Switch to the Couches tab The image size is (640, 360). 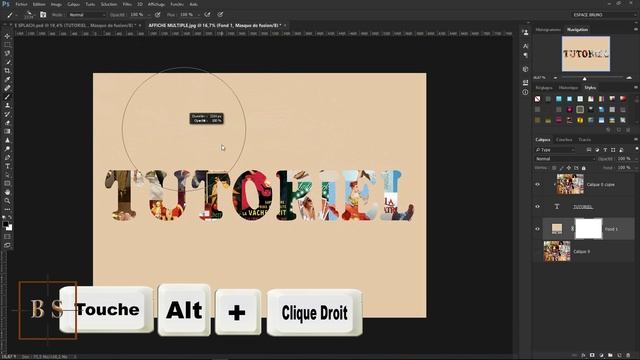[564, 140]
